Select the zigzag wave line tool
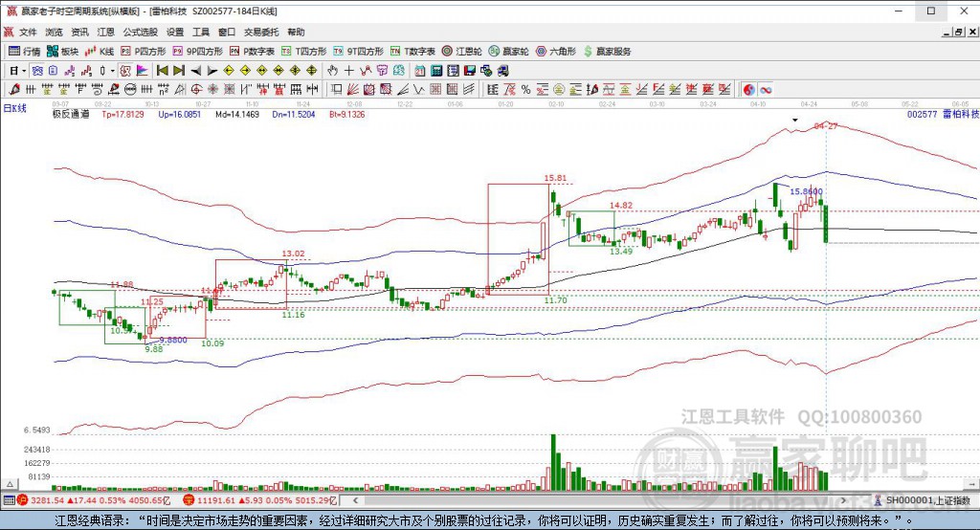The image size is (980, 530). tap(419, 90)
